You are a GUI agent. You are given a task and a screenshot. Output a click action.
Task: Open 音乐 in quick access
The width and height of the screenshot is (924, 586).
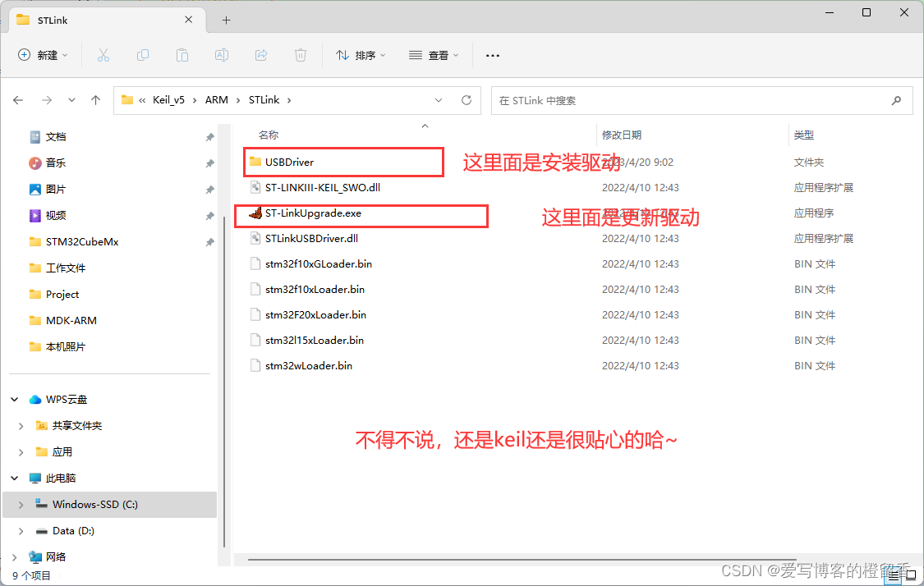[56, 163]
